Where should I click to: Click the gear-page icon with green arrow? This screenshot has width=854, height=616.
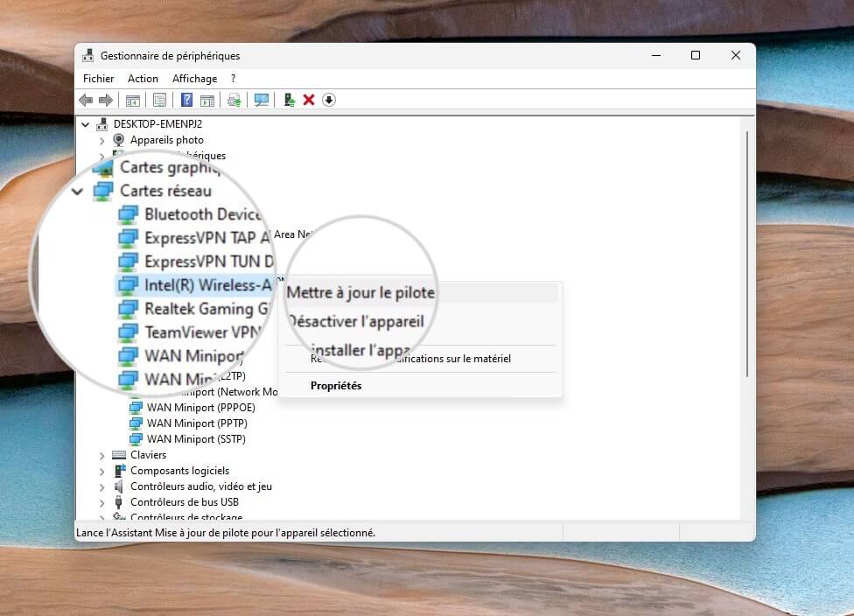(x=234, y=101)
